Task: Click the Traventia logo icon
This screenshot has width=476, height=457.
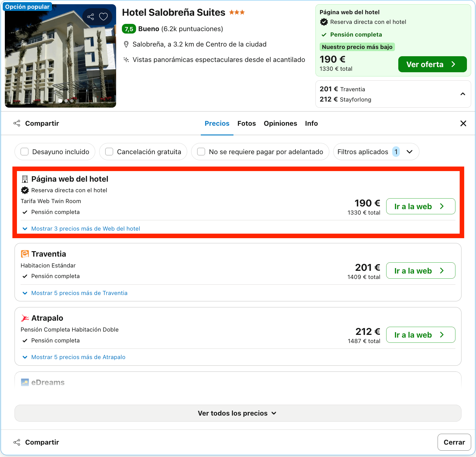Action: (x=25, y=254)
